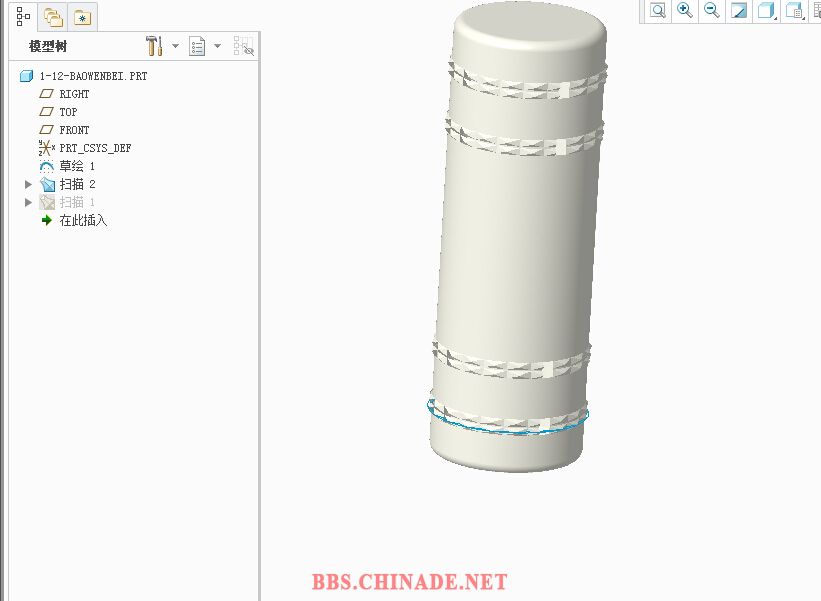
Task: Select the RIGHT datum plane
Action: coord(74,94)
